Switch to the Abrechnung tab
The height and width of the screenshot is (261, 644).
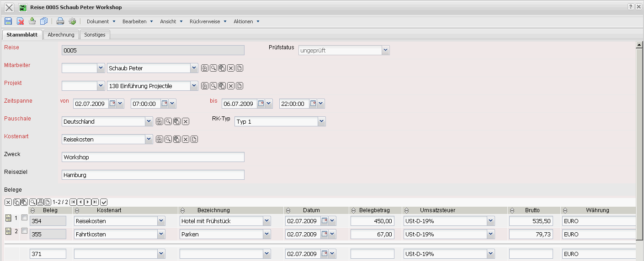tap(61, 35)
